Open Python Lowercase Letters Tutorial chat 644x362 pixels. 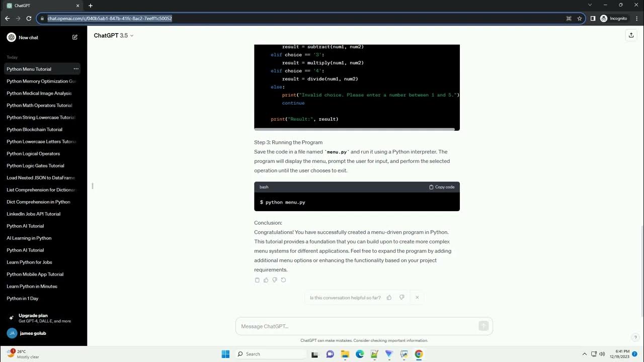tap(42, 141)
